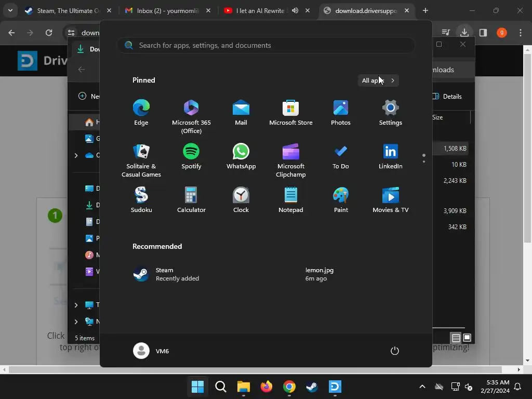Click the horizontal scrollbar in Chrome
532x399 pixels.
pyautogui.click(x=255, y=369)
